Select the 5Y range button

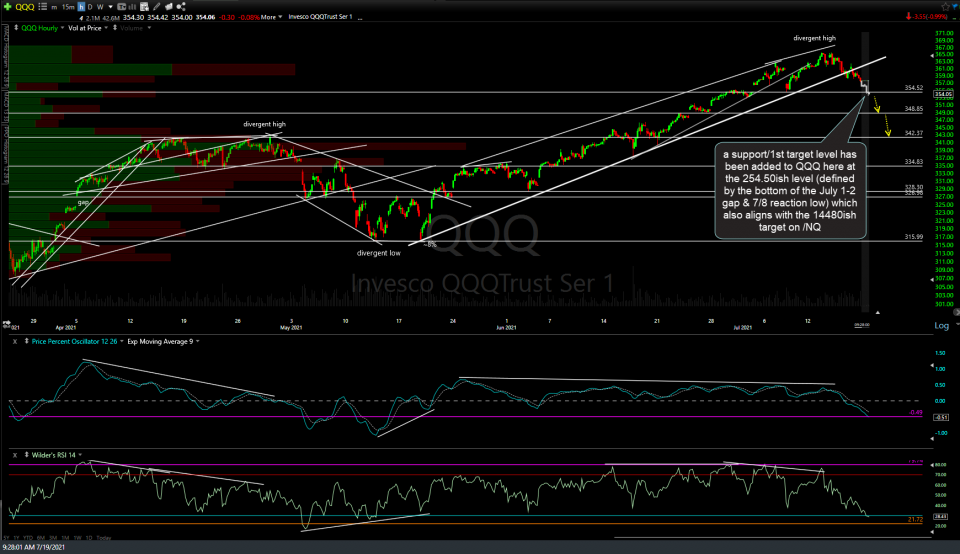[6, 537]
